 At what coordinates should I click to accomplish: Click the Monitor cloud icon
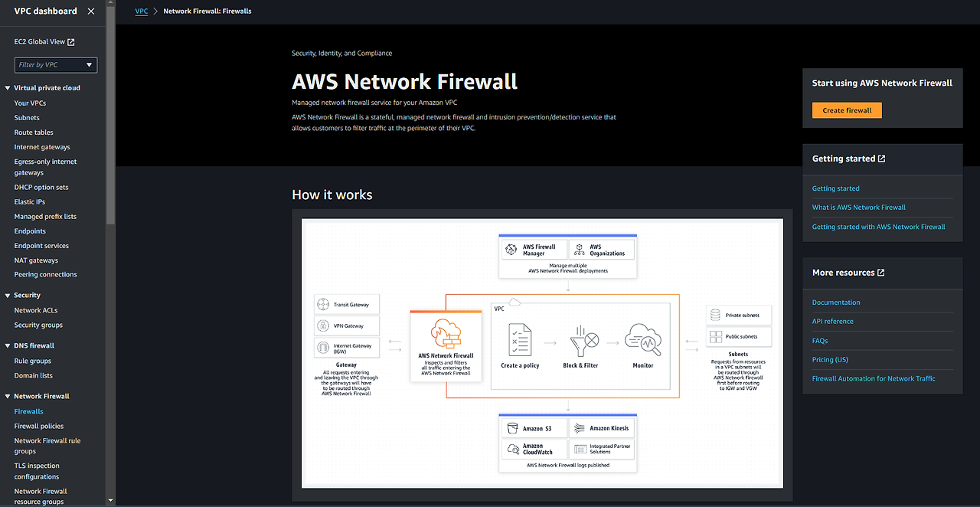643,339
